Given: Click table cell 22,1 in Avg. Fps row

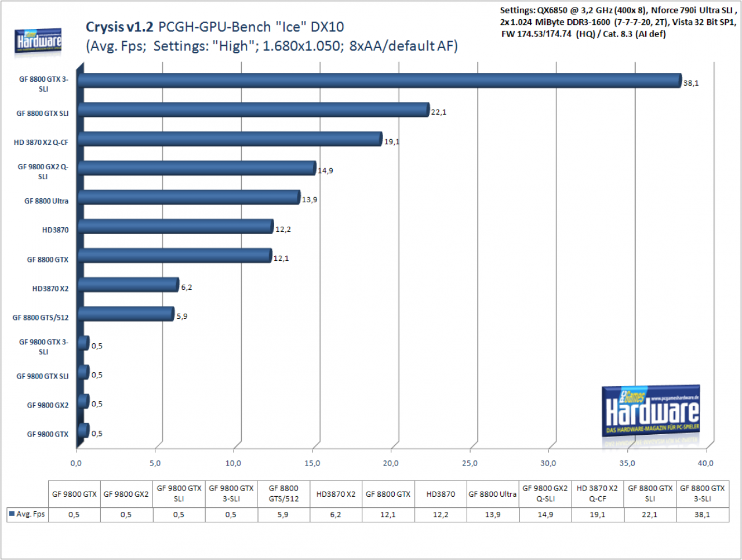Looking at the screenshot, I should pos(650,514).
